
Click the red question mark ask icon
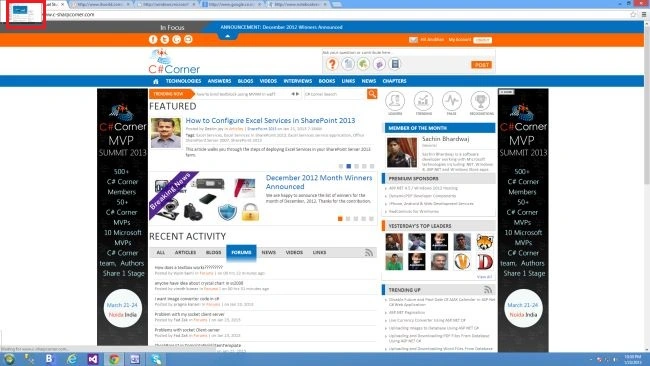332,64
